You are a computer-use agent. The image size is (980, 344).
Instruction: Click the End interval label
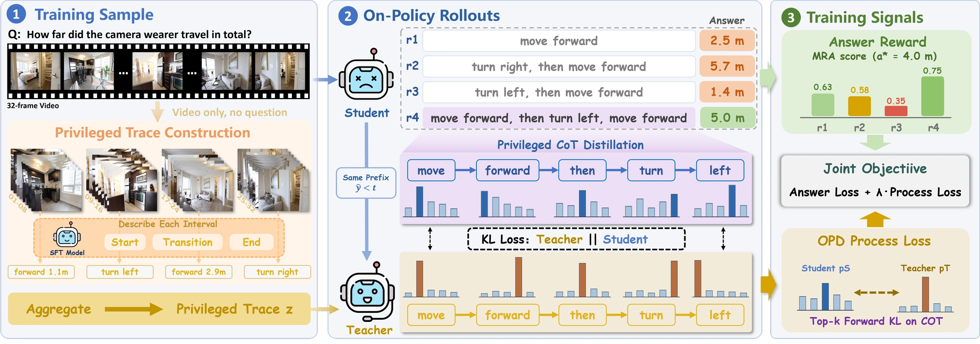click(x=251, y=242)
